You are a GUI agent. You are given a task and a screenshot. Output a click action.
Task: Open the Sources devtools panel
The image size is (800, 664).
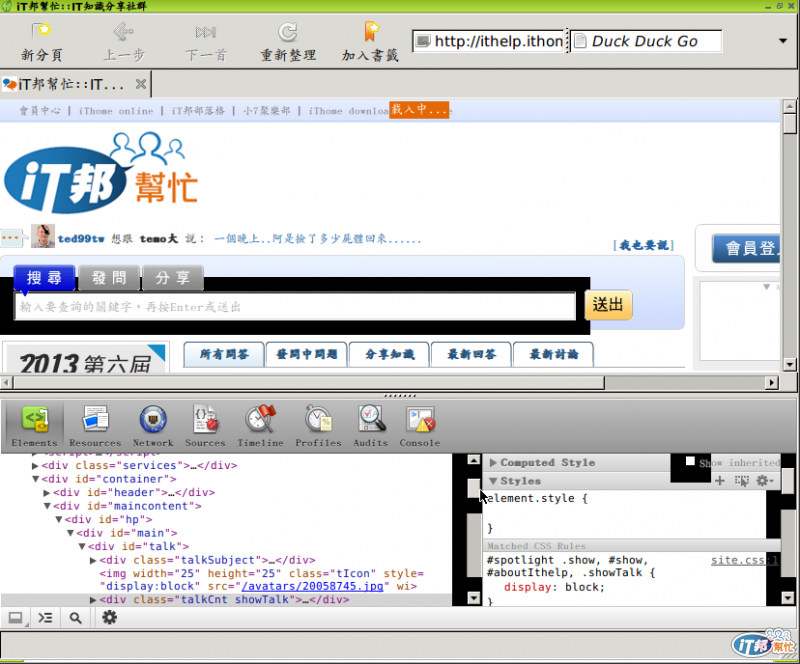pyautogui.click(x=205, y=425)
